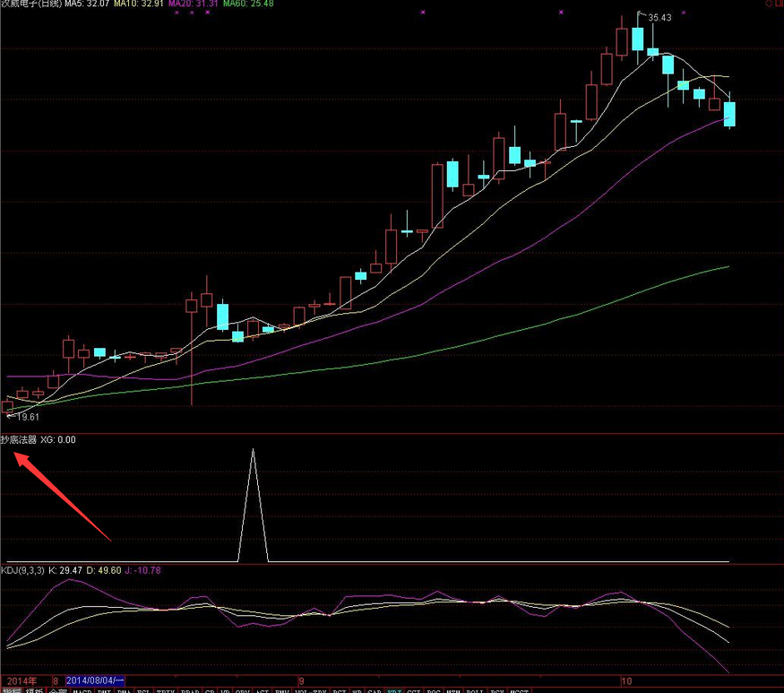784x693 pixels.
Task: Click the 35.43 high price label
Action: (659, 18)
